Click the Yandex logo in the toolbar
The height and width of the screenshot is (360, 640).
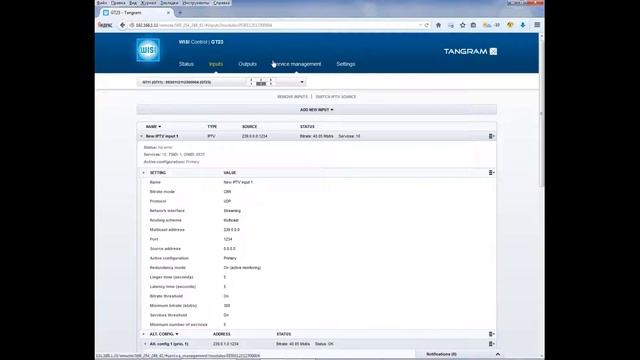pyautogui.click(x=105, y=25)
